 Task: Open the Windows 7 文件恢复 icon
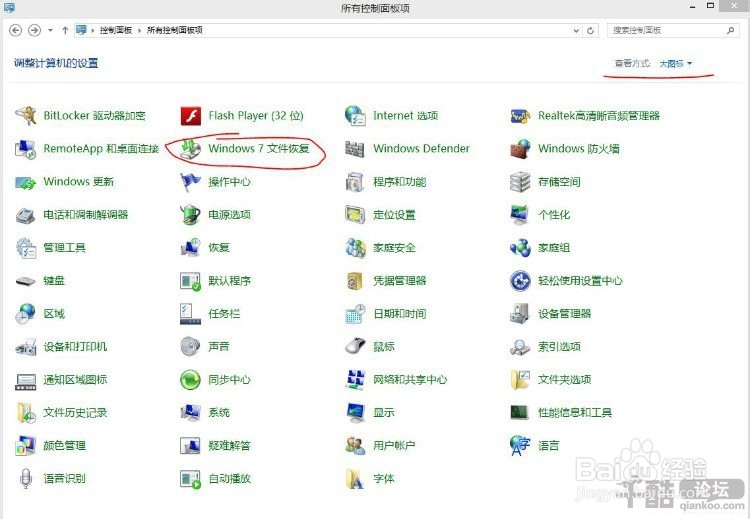coord(190,149)
